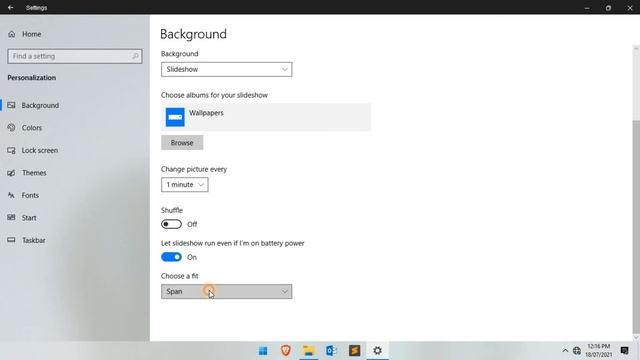Click the Taskbar bar icon in sidebar
The height and width of the screenshot is (360, 640).
point(11,240)
